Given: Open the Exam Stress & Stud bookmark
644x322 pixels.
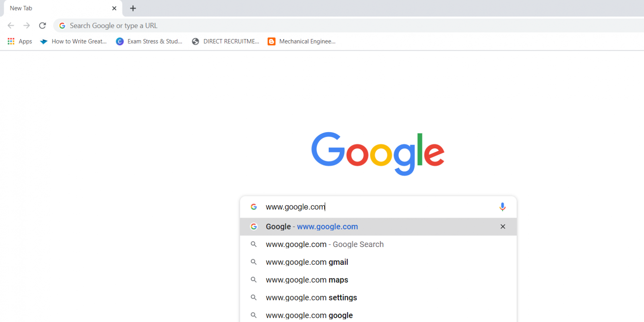Looking at the screenshot, I should point(149,41).
